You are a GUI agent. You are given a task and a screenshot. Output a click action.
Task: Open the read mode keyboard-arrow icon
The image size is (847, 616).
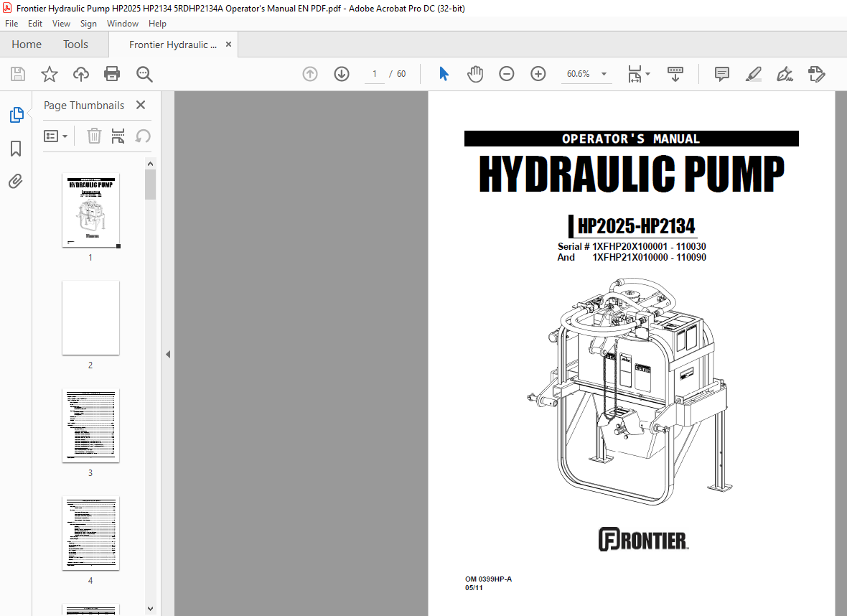(x=675, y=74)
